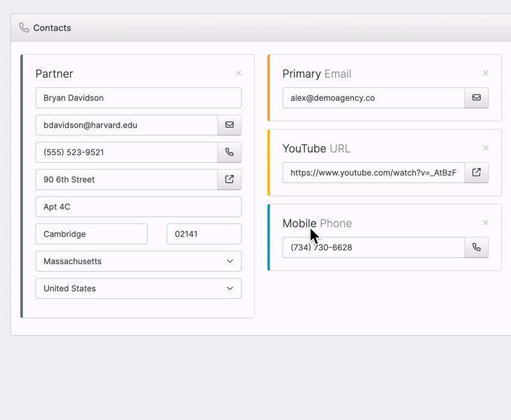Open the Massachusetts state dropdown

coord(139,261)
